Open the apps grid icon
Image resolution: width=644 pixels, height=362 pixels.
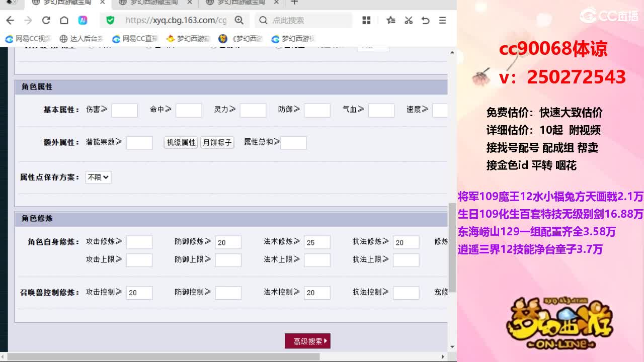366,21
